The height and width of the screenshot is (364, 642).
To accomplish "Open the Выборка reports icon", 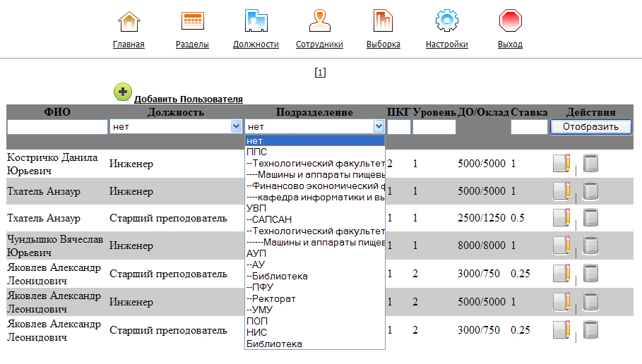I will pos(384,21).
